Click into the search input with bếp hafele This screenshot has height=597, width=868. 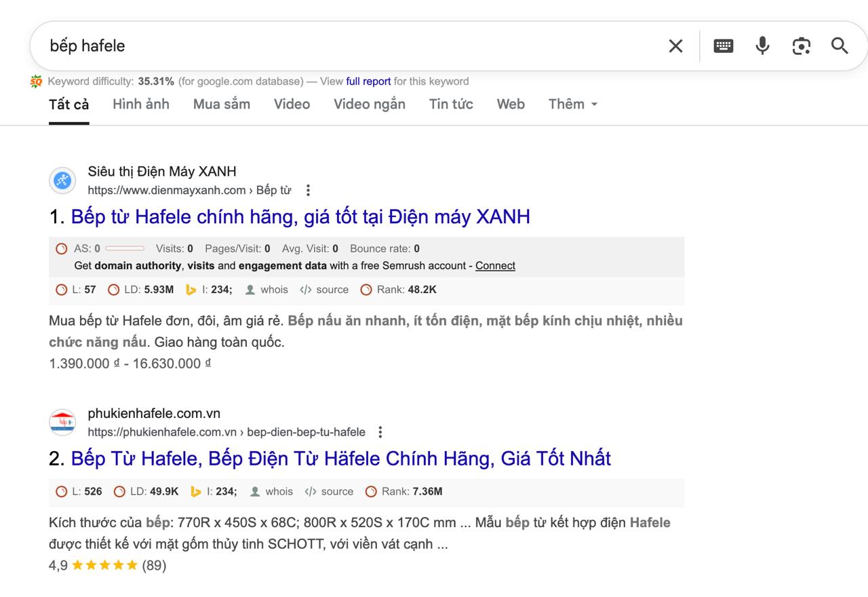(339, 46)
